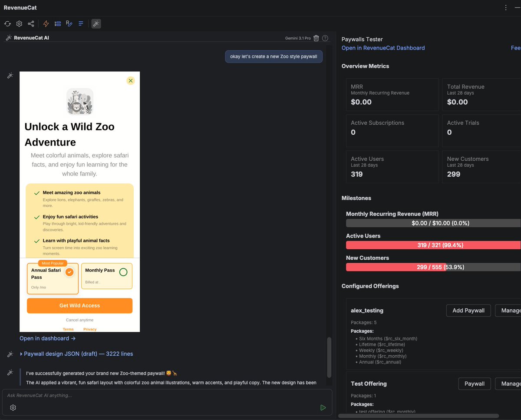Click the user message about Zoo style paywall

point(274,56)
